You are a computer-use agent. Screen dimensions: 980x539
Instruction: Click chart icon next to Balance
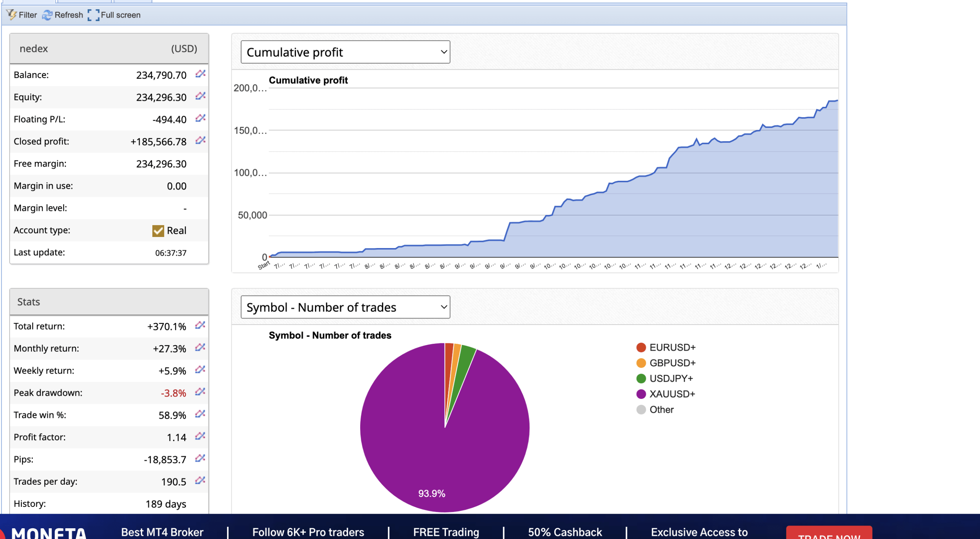coord(200,73)
